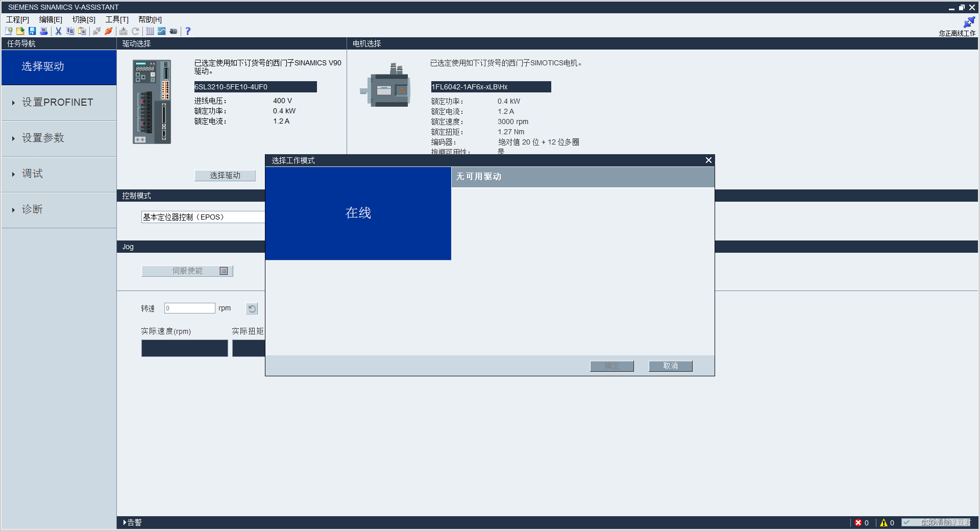Click the 全部清除 clear all button

point(936,522)
